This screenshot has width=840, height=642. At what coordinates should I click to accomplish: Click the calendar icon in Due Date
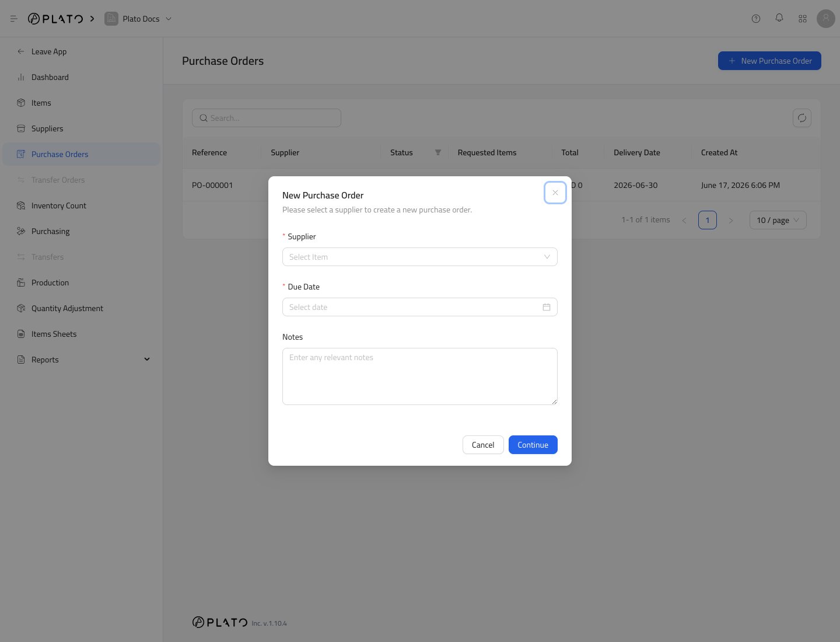pos(547,307)
